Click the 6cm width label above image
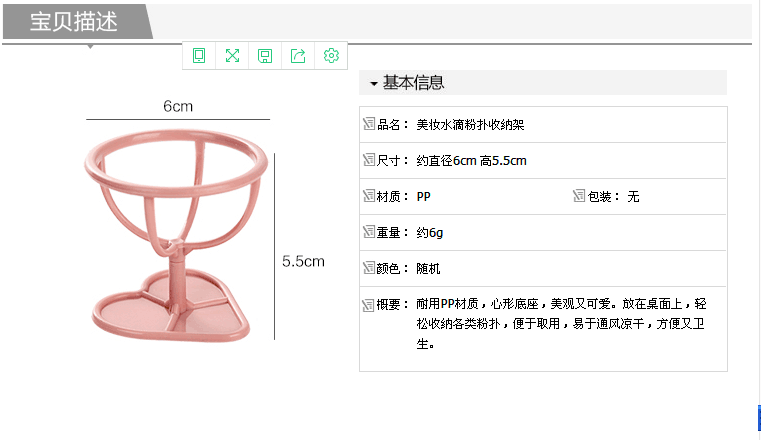 click(178, 106)
